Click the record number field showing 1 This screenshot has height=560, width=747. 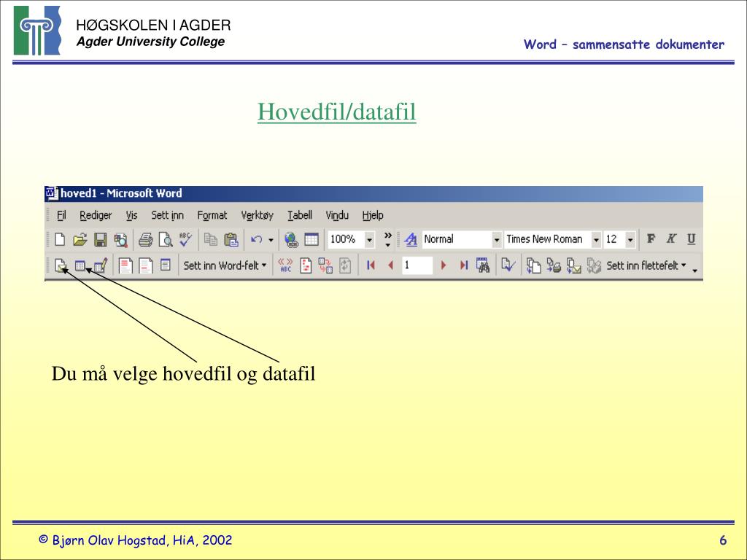pos(417,265)
